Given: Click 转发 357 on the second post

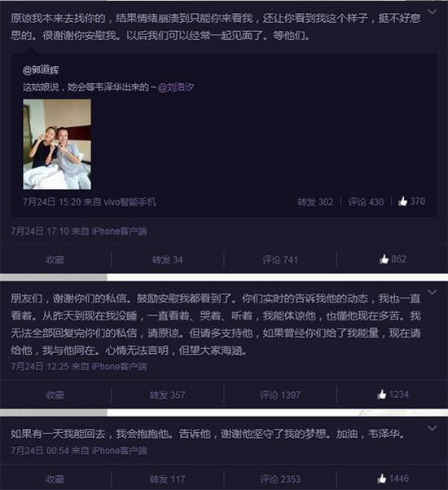Looking at the screenshot, I should 167,395.
